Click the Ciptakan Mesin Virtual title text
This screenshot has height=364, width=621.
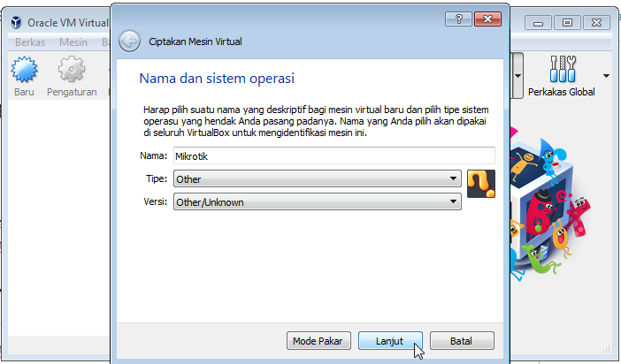point(195,42)
